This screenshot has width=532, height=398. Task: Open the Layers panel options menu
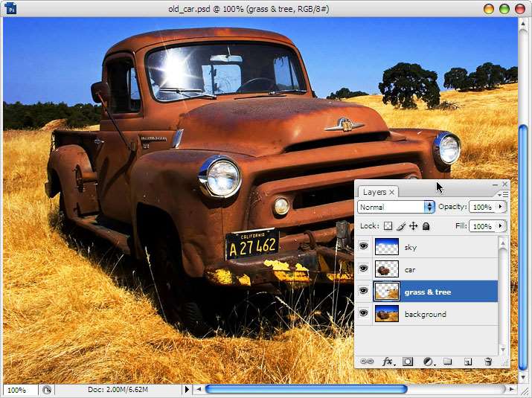click(x=504, y=194)
